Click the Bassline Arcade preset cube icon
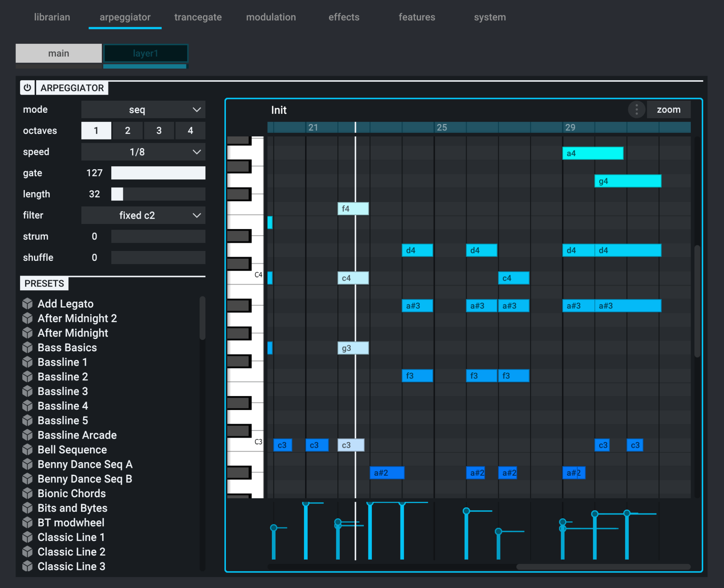Screen dimensions: 724x588 pos(28,435)
